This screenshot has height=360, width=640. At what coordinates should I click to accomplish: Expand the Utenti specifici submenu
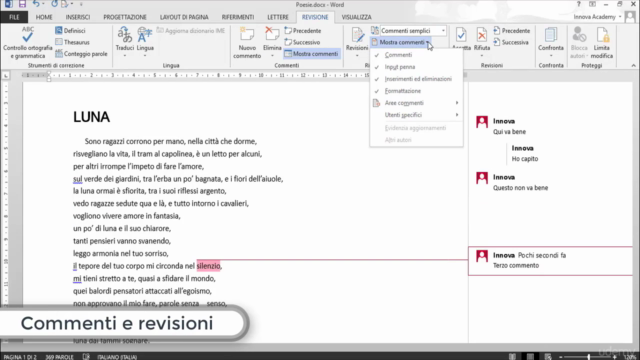[416, 115]
